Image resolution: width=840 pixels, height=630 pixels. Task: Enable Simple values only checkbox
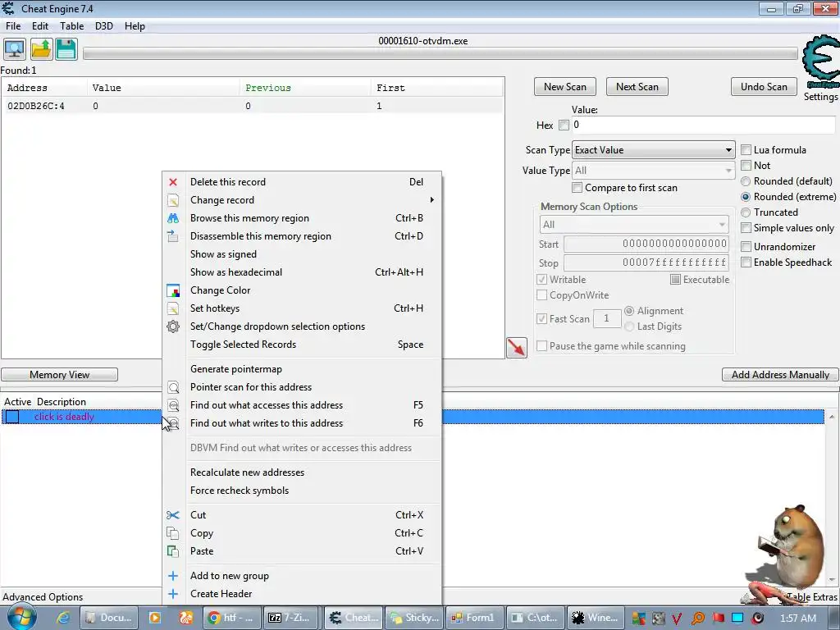tap(746, 228)
